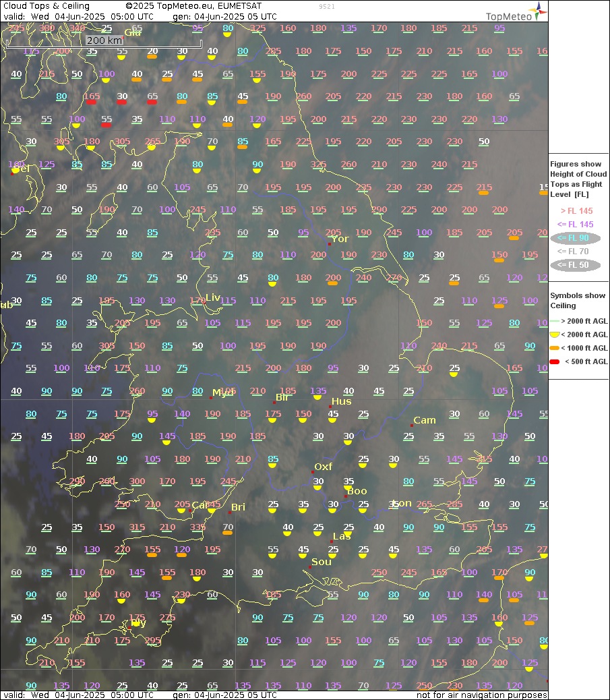The height and width of the screenshot is (700, 610).
Task: Click the yellow half-circle ceiling symbol in the legend
Action: 555,334
